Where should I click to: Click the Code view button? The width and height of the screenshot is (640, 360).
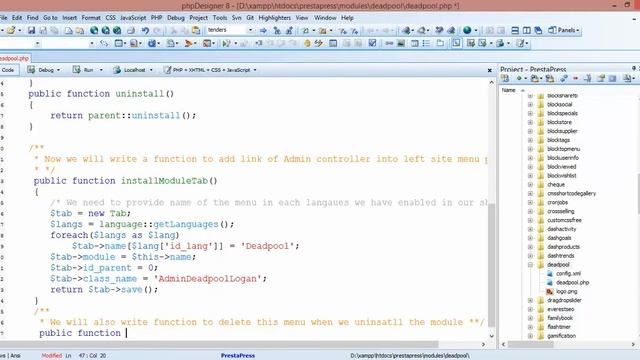click(x=8, y=70)
